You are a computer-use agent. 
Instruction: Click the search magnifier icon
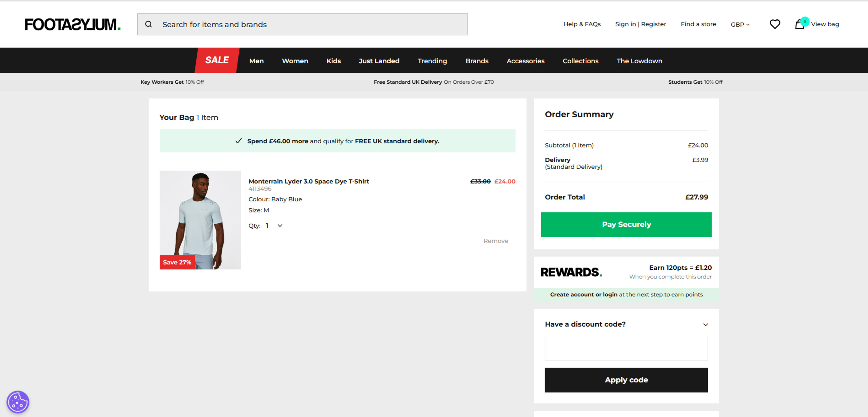coord(149,24)
